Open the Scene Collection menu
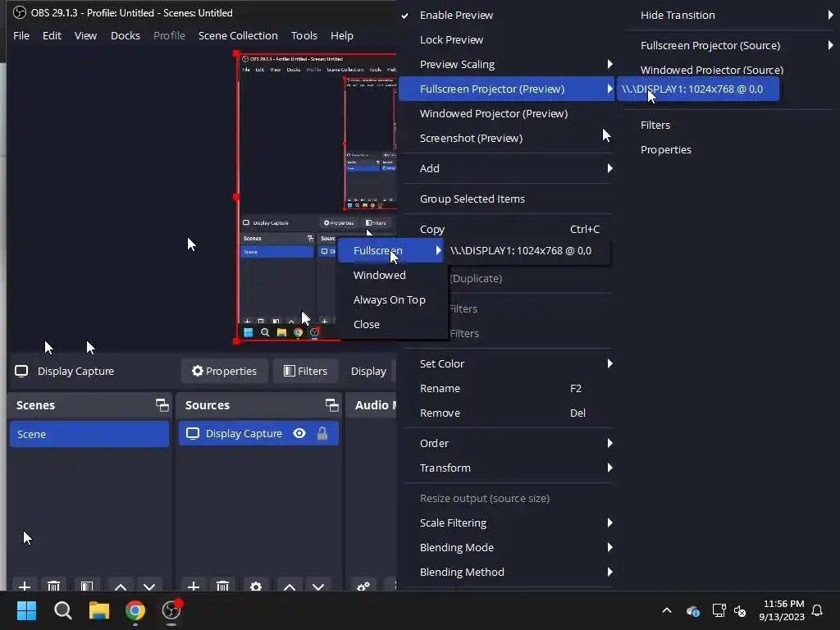This screenshot has height=630, width=840. [238, 35]
